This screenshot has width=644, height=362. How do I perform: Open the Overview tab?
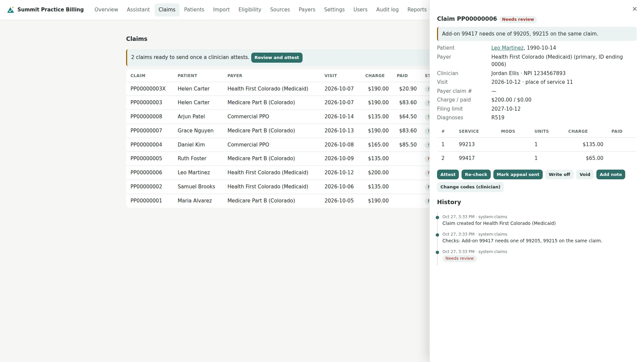tap(106, 10)
